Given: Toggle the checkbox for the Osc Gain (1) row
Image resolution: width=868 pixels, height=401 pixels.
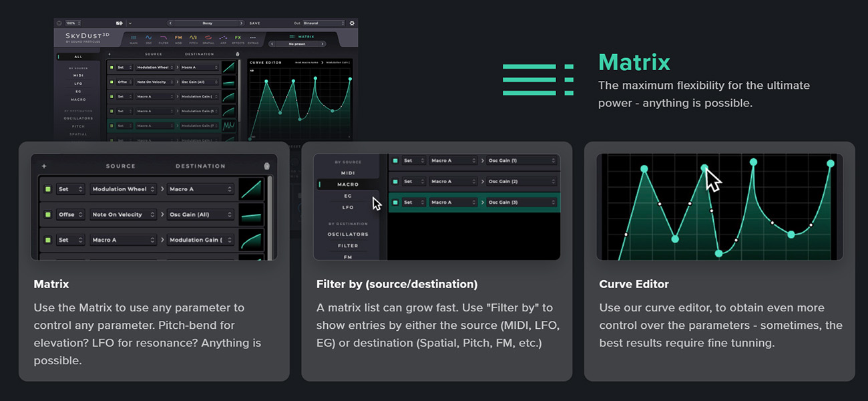Looking at the screenshot, I should [395, 160].
